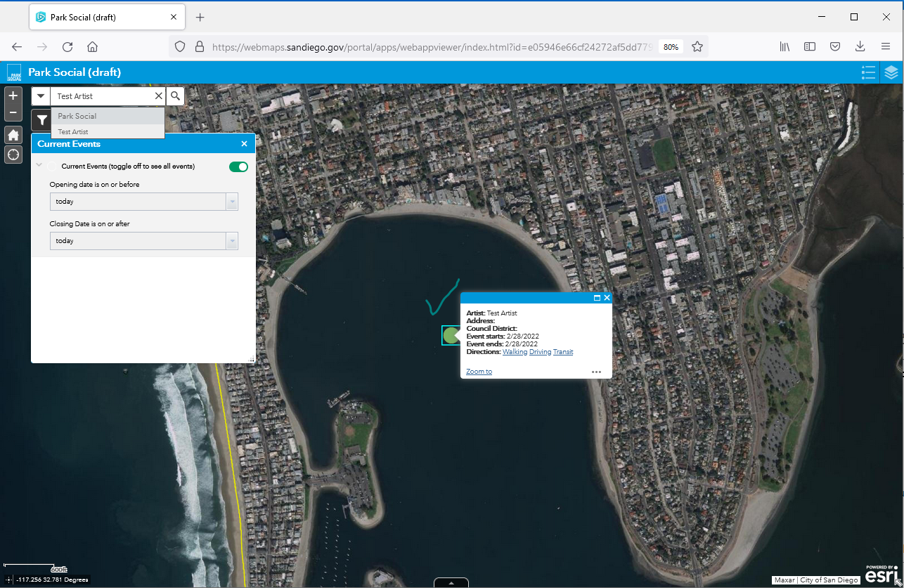Image resolution: width=904 pixels, height=588 pixels.
Task: Open the Legend list icon in header
Action: pyautogui.click(x=868, y=72)
